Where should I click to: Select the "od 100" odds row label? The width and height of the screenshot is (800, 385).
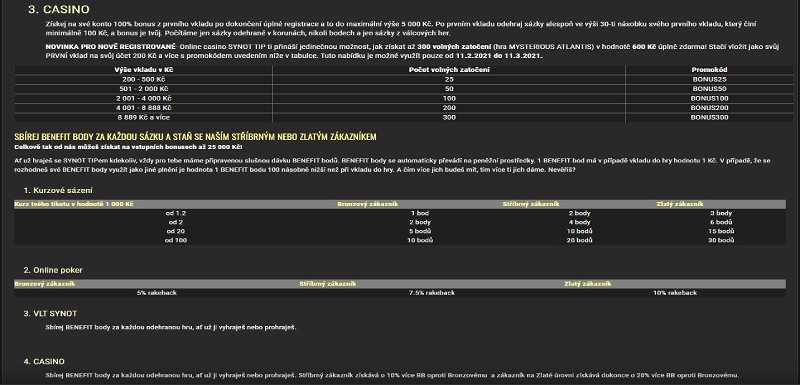(x=176, y=240)
